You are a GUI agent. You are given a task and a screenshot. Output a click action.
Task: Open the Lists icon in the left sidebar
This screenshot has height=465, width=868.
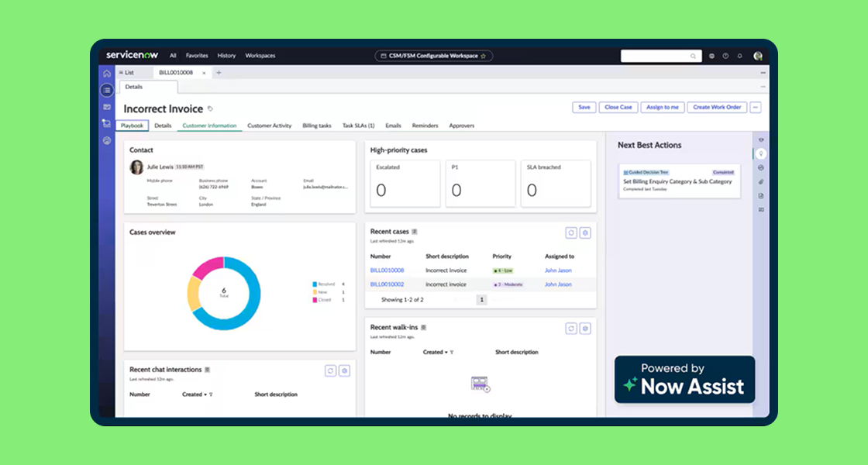tap(106, 90)
